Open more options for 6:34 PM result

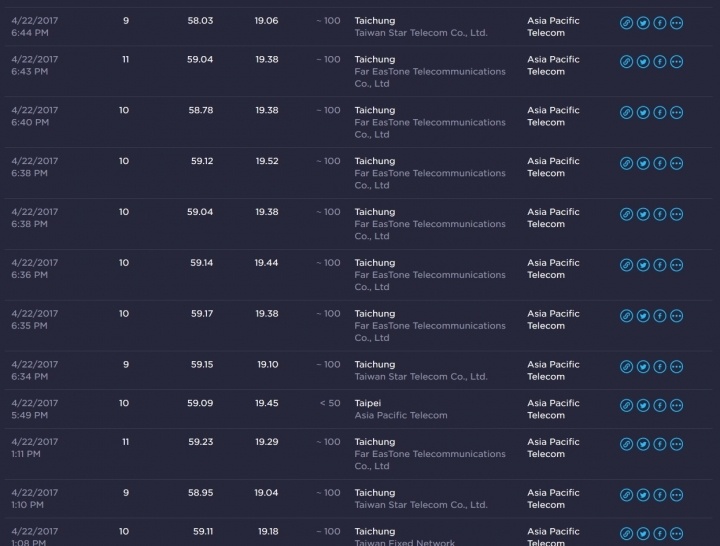(676, 367)
